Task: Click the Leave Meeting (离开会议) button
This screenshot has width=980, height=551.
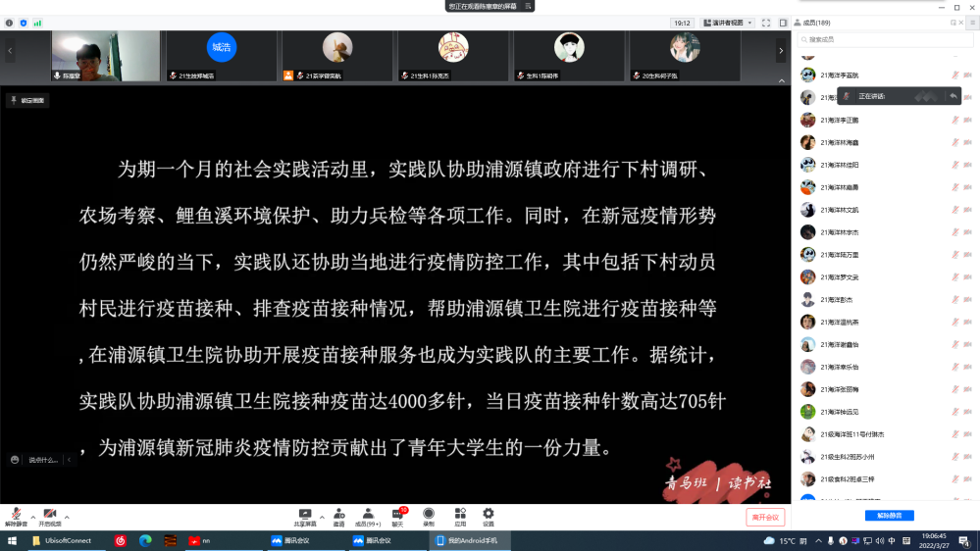Action: [764, 517]
